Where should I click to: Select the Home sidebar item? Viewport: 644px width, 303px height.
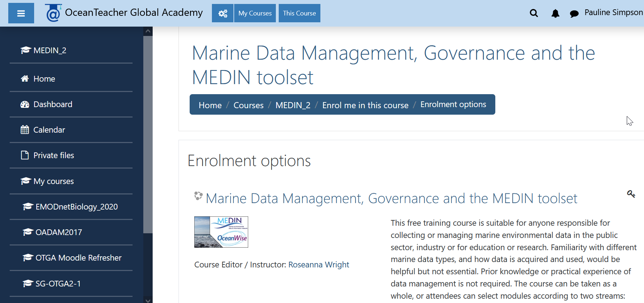click(x=44, y=79)
